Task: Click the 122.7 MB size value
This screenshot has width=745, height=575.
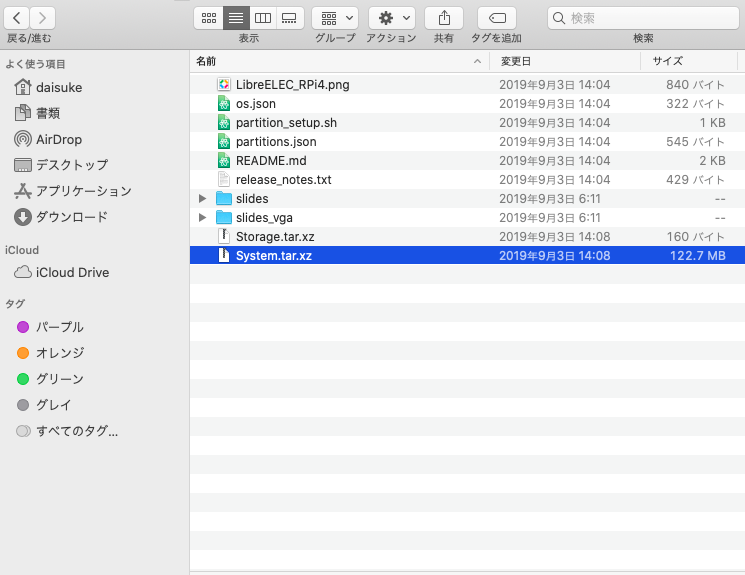Action: coord(697,256)
